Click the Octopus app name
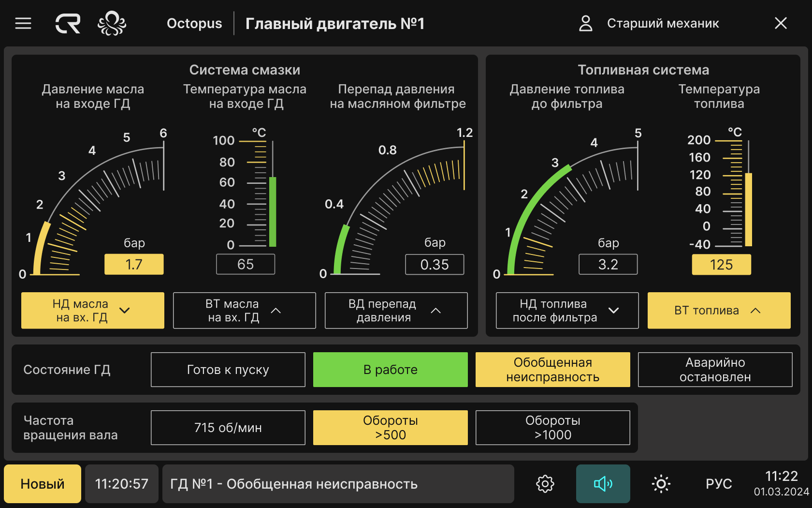 coord(194,23)
